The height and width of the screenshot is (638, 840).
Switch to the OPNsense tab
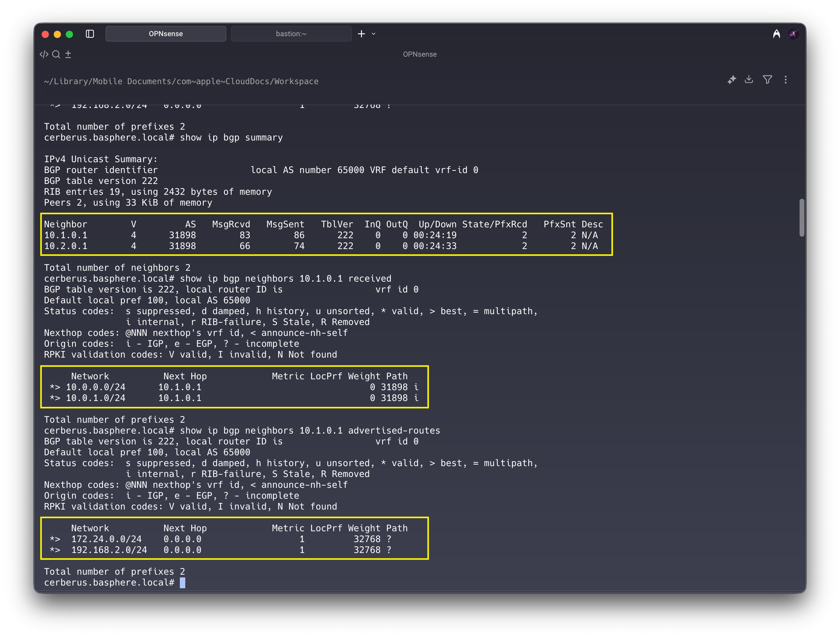pyautogui.click(x=166, y=34)
